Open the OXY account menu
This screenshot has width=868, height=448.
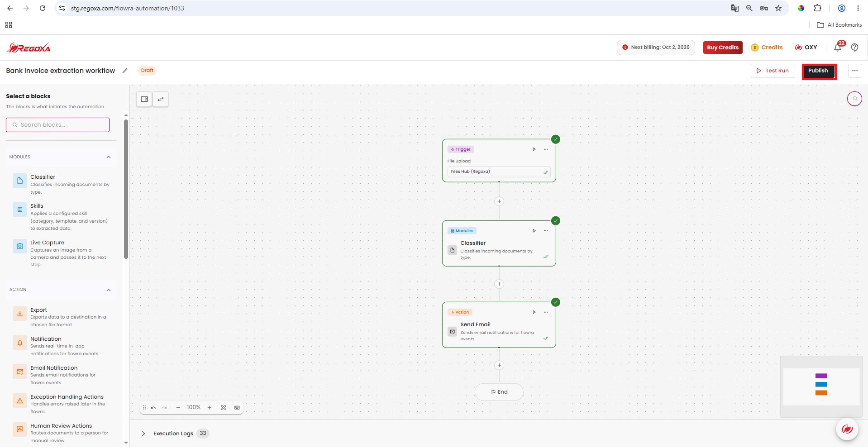806,47
